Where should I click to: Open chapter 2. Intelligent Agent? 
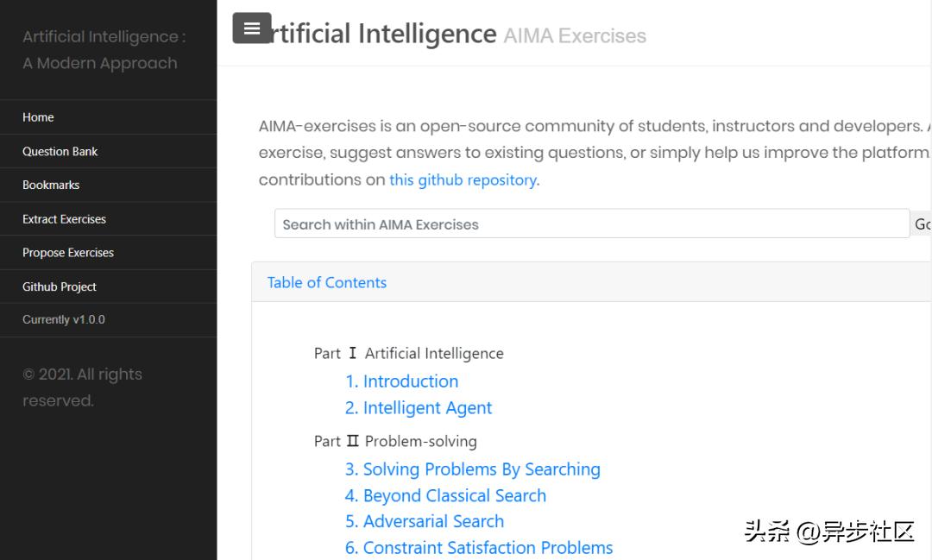(419, 408)
